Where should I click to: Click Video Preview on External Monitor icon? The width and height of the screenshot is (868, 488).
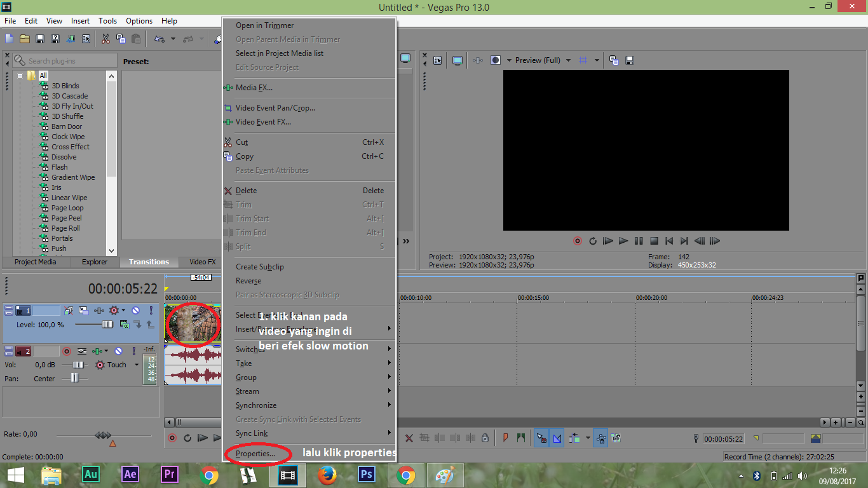click(458, 60)
